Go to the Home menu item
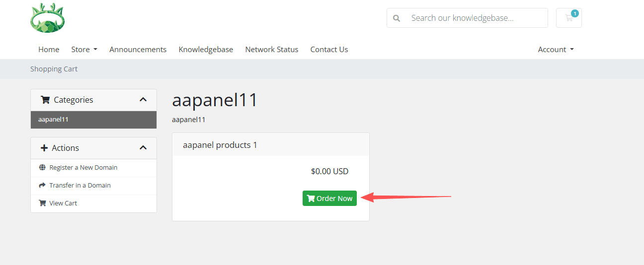The width and height of the screenshot is (644, 265). pos(49,50)
